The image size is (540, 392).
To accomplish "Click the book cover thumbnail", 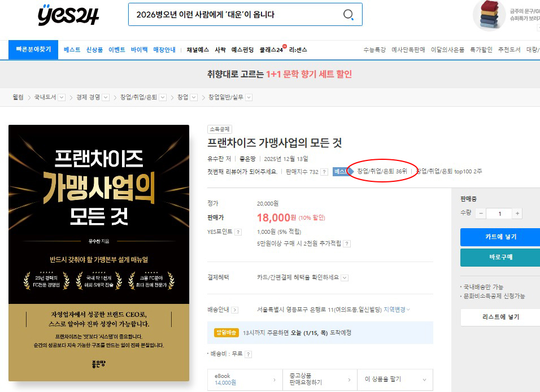I will coord(99,253).
